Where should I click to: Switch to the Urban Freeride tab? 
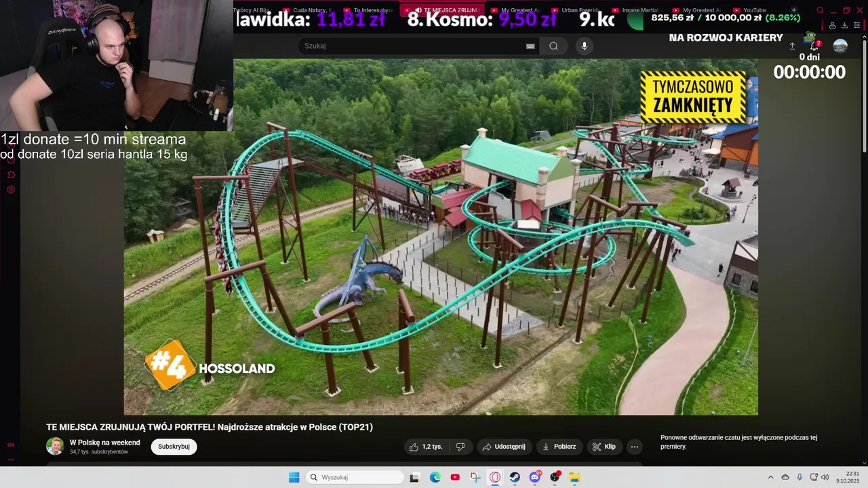pos(576,10)
